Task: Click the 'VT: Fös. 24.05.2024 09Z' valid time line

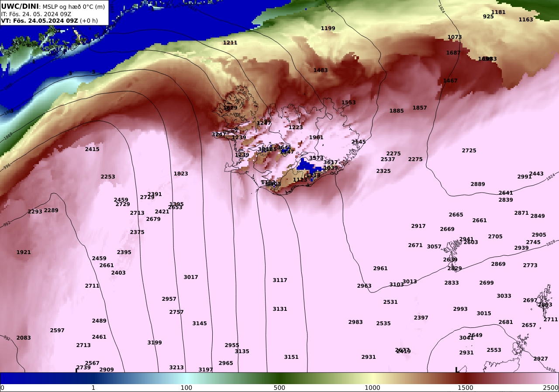Action: [39, 21]
